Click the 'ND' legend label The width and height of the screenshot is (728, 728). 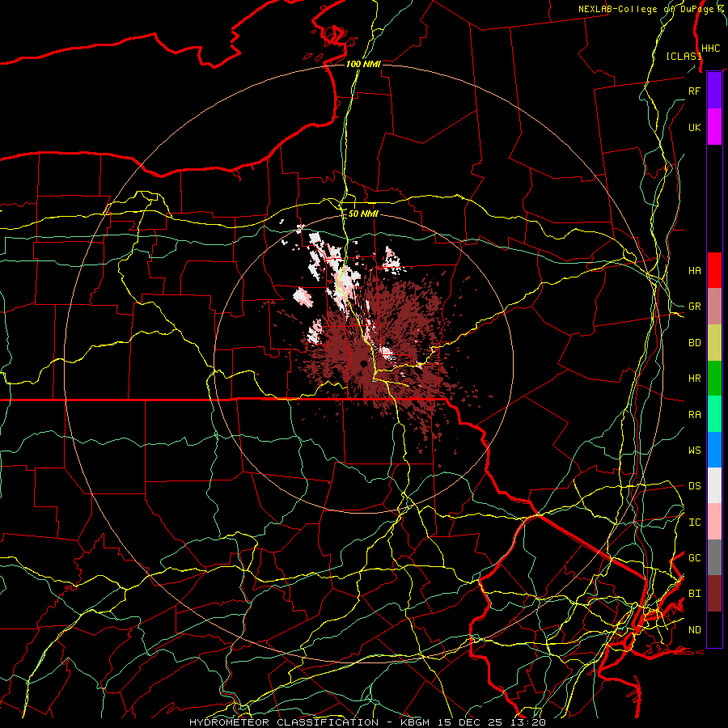coord(694,630)
